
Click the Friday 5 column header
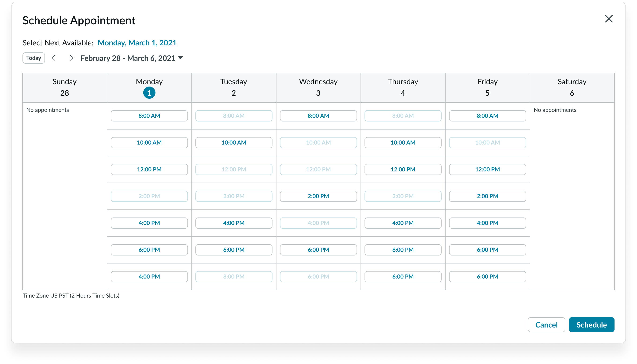487,87
